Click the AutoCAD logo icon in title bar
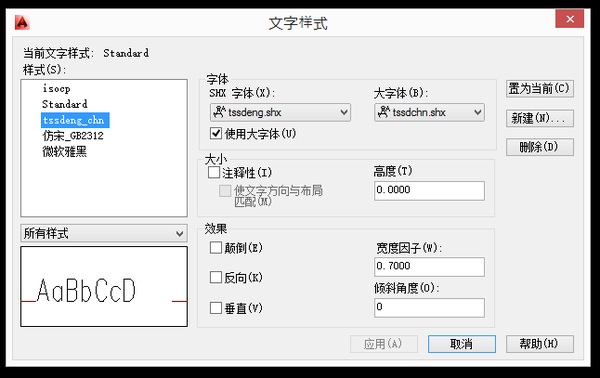Screen dimensions: 600x378 pos(22,23)
